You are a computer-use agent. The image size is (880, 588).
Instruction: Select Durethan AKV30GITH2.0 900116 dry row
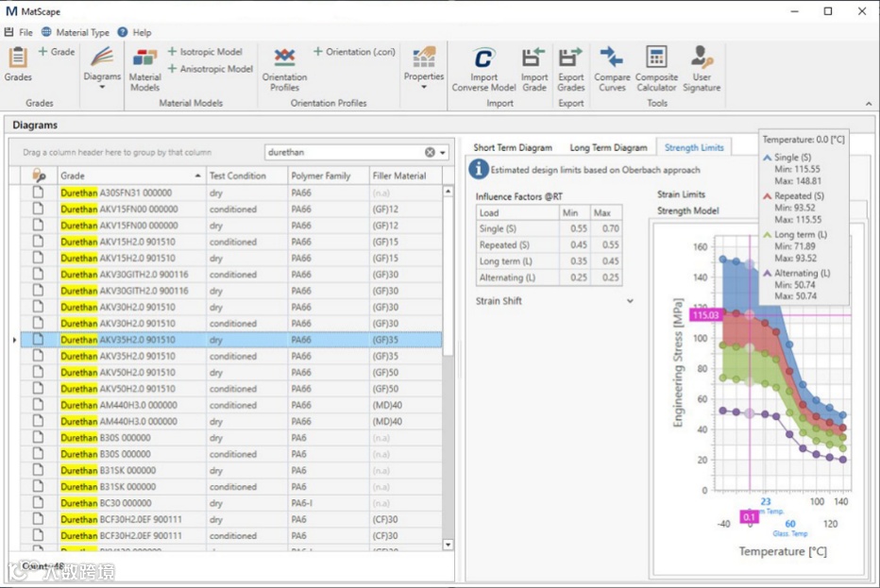(x=231, y=291)
